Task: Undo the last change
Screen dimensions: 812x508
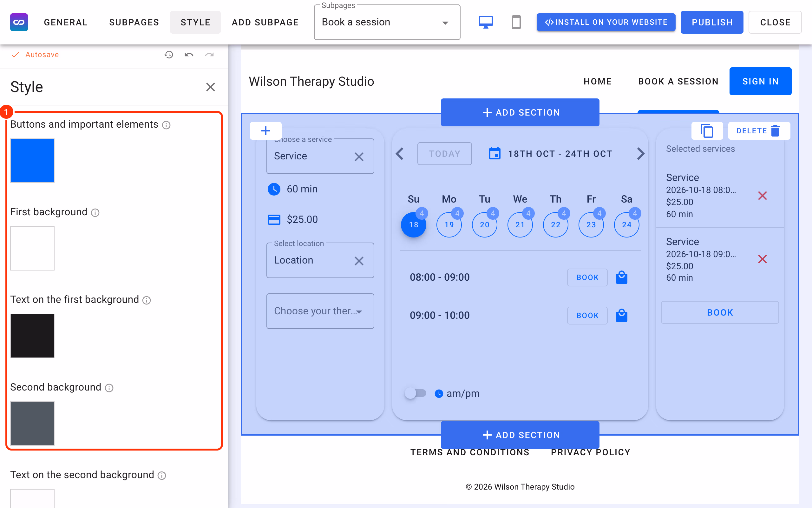Action: [189, 54]
